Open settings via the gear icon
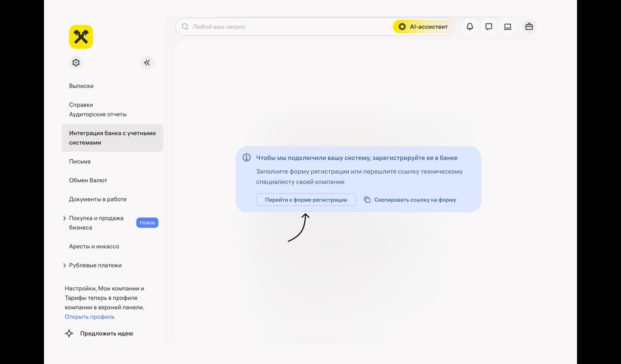Viewport: 621px width, 364px height. click(x=76, y=63)
